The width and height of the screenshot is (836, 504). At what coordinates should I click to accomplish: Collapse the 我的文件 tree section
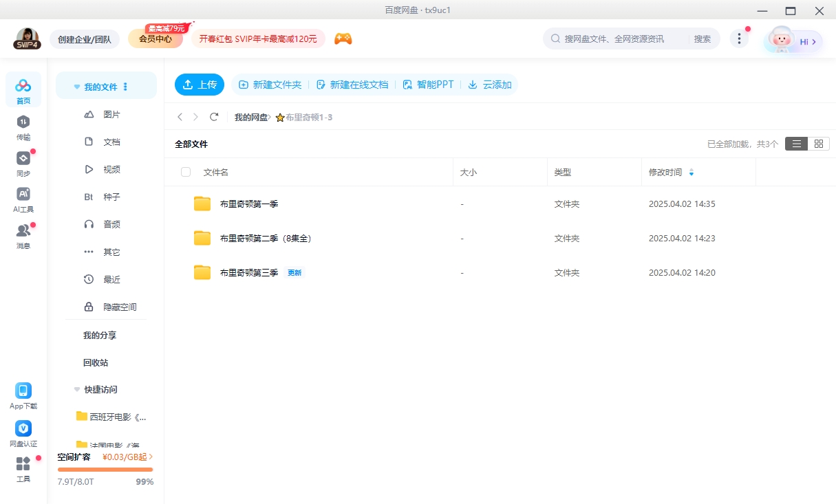pos(76,85)
